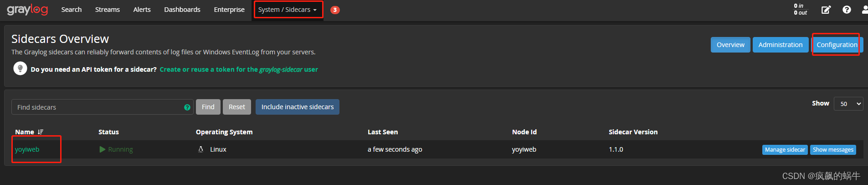Open the help question mark icon
Screen dimensions: 868x185
pyautogui.click(x=847, y=10)
